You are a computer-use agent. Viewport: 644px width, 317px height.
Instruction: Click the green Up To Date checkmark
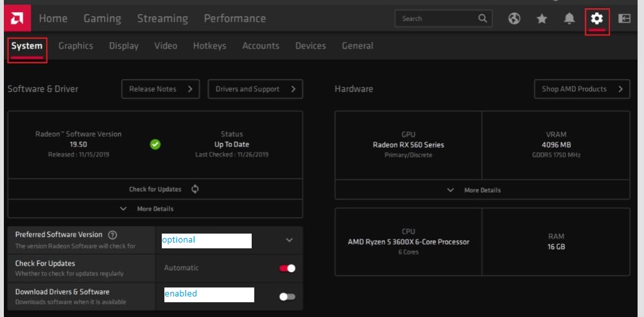click(155, 144)
